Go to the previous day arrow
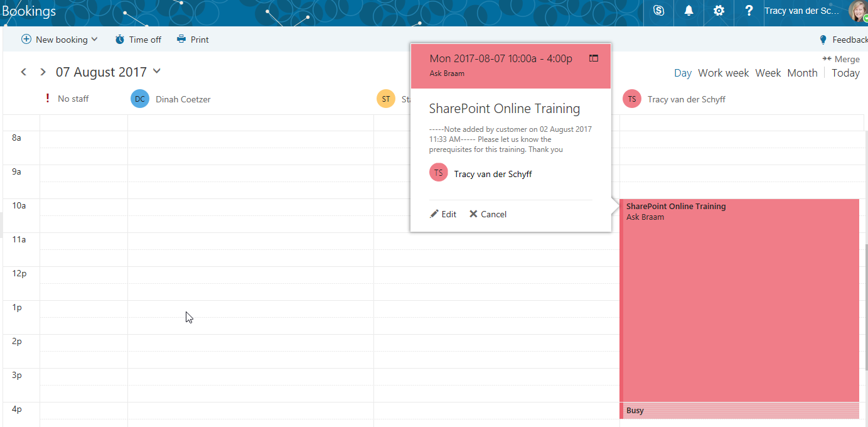 pyautogui.click(x=24, y=72)
